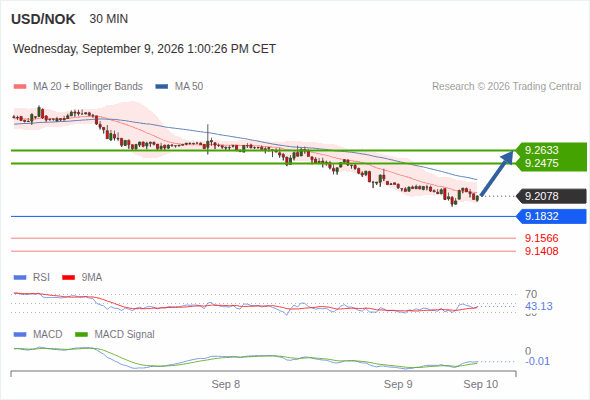
Task: Click the blue MA 50 legend swatch
Action: [162, 87]
